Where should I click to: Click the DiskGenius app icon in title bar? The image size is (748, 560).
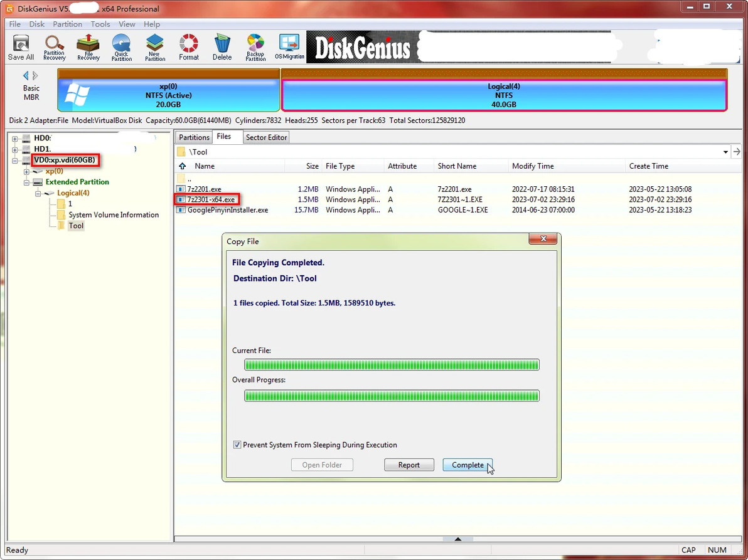[x=9, y=9]
